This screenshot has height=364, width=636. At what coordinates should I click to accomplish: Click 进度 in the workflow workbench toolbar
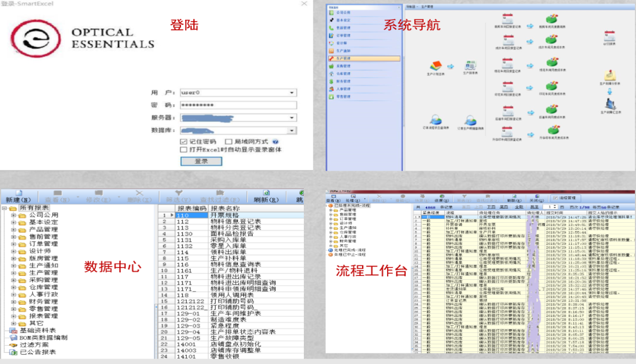442,198
